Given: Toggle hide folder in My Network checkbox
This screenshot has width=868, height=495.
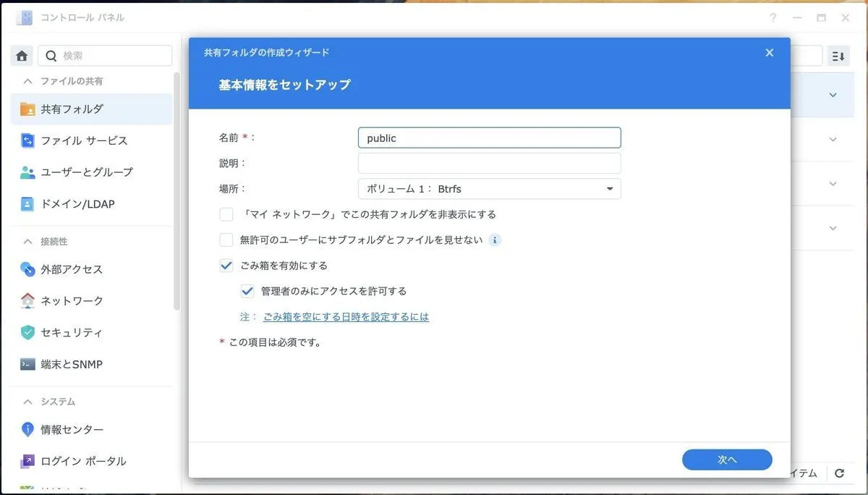Looking at the screenshot, I should pos(226,215).
